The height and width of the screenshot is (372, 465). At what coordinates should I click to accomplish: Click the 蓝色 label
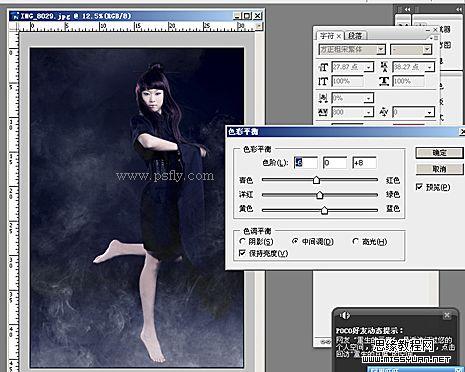point(393,209)
